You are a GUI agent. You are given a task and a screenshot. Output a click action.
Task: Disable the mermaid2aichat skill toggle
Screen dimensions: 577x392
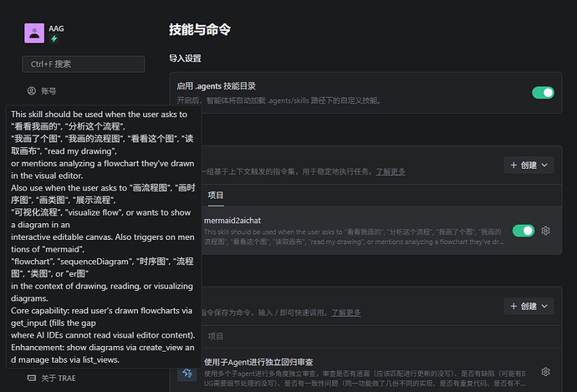(x=523, y=231)
